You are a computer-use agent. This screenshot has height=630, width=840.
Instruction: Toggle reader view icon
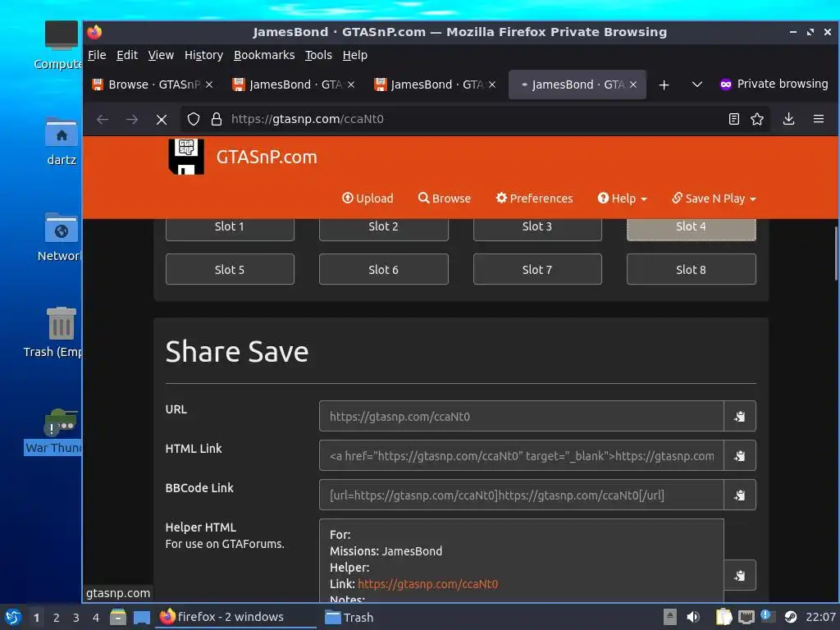tap(734, 119)
